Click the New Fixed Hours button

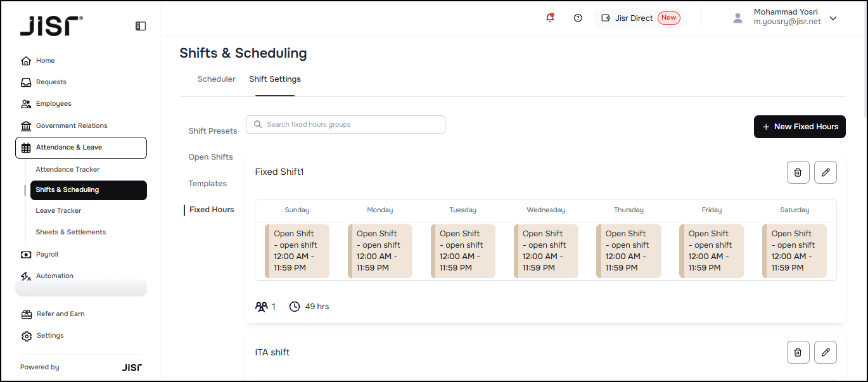coord(799,127)
